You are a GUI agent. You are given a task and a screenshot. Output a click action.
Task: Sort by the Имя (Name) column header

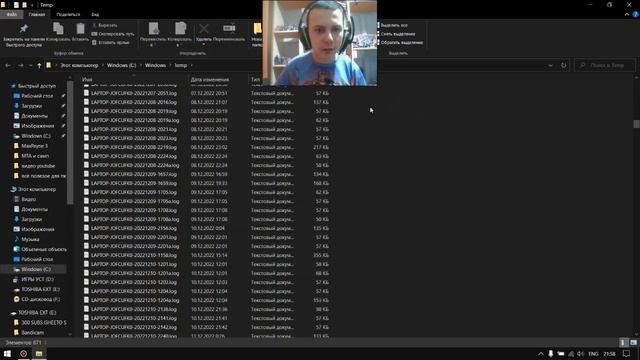coord(87,80)
